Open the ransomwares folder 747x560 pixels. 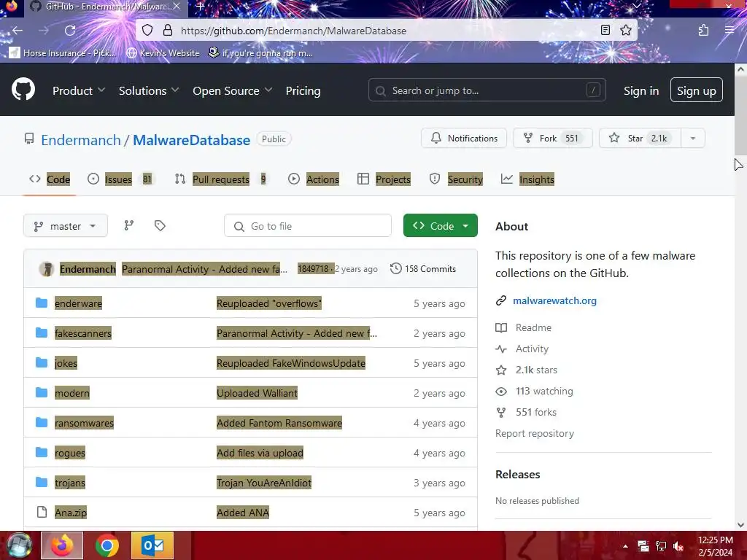pos(84,423)
